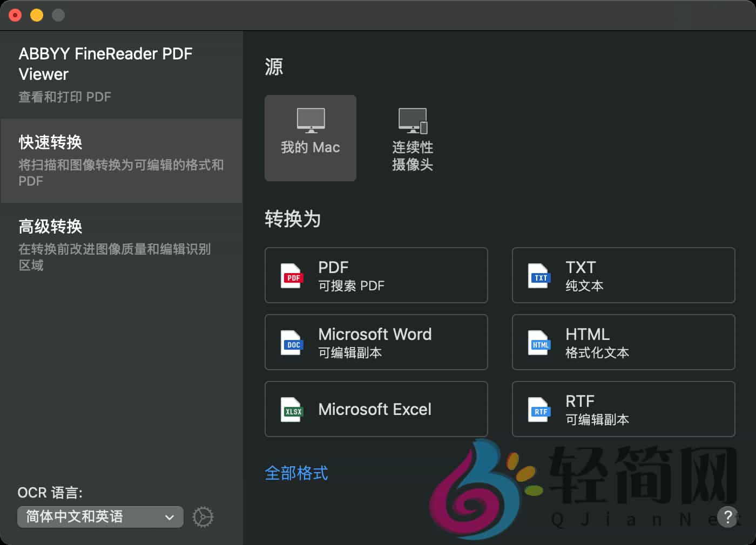Viewport: 756px width, 545px height.
Task: Highlight the 转换为 section heading
Action: pos(292,219)
